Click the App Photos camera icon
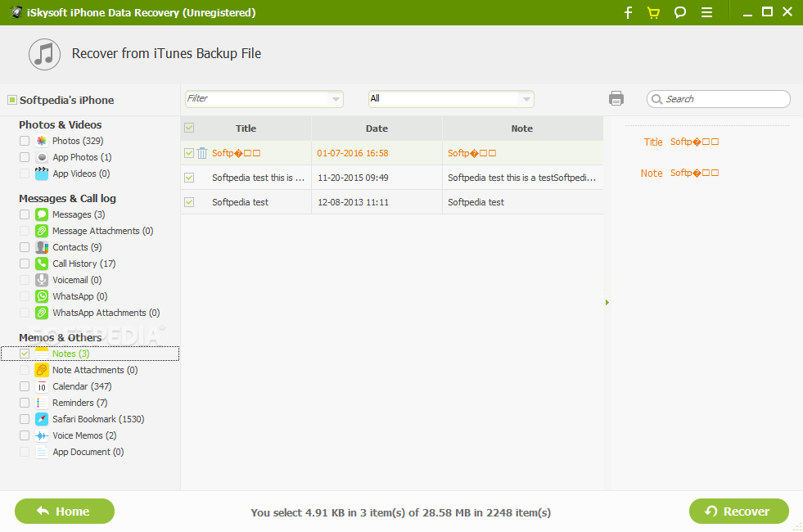The image size is (803, 532). 42,157
